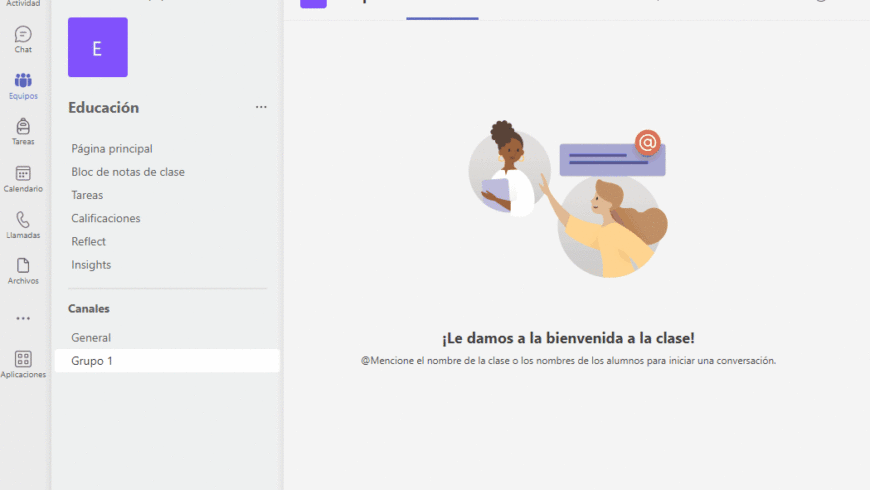Select the Equipos teams icon
Viewport: 870px width, 490px height.
23,86
